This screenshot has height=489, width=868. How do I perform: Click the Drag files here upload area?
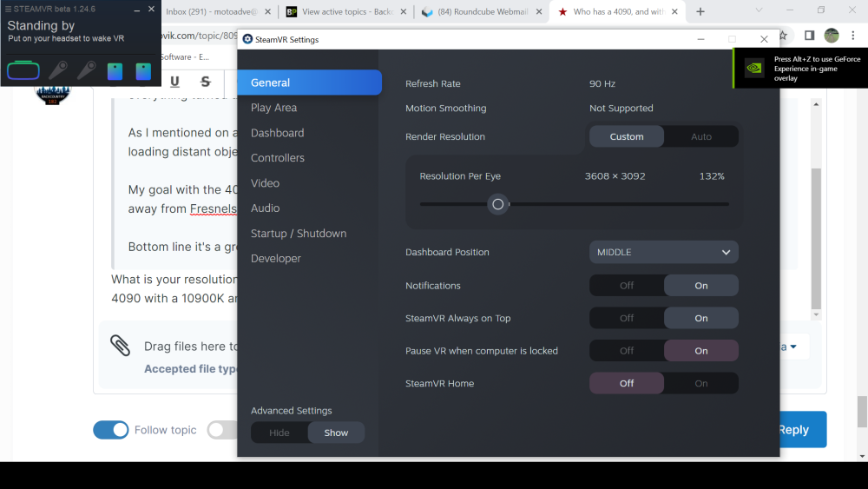pyautogui.click(x=191, y=346)
